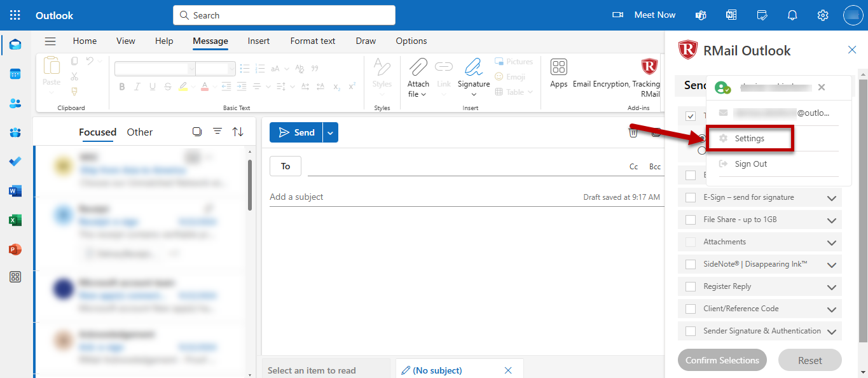Tick the Register Reply checkbox
The image size is (868, 378).
[691, 287]
